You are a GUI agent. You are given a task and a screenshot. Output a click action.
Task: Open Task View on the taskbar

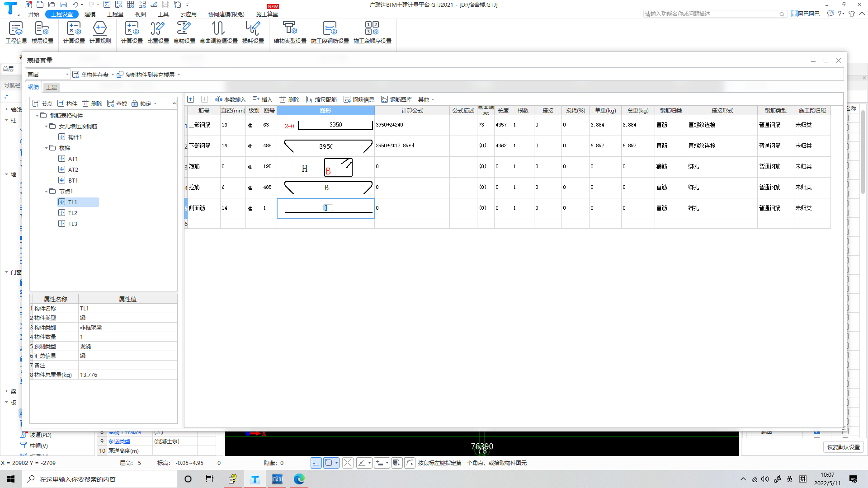[210, 479]
